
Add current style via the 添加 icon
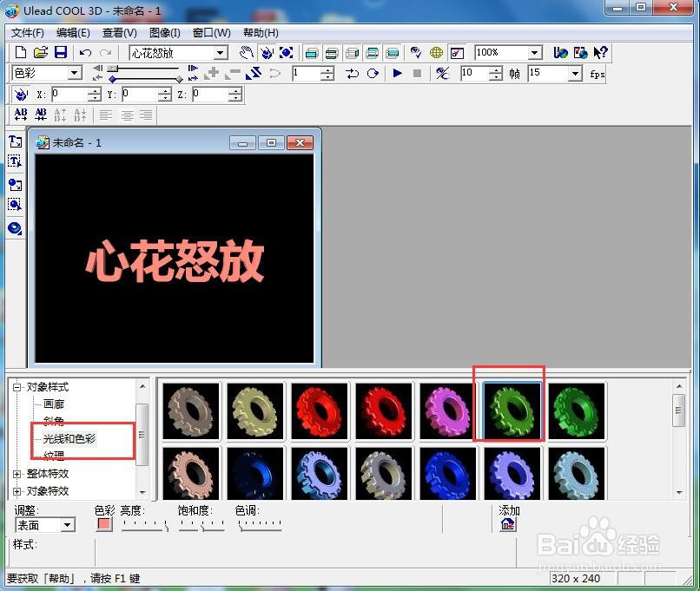[507, 524]
